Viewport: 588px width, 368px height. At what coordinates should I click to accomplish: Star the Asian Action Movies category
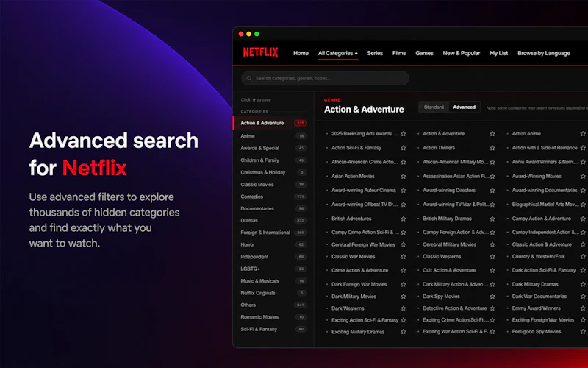click(x=403, y=176)
